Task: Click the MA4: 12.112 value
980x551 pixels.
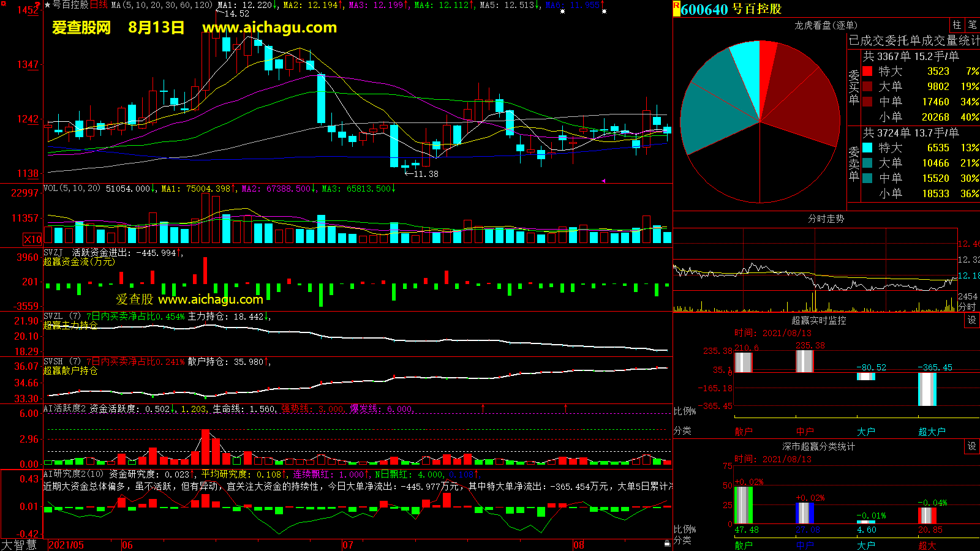Action: click(x=442, y=5)
